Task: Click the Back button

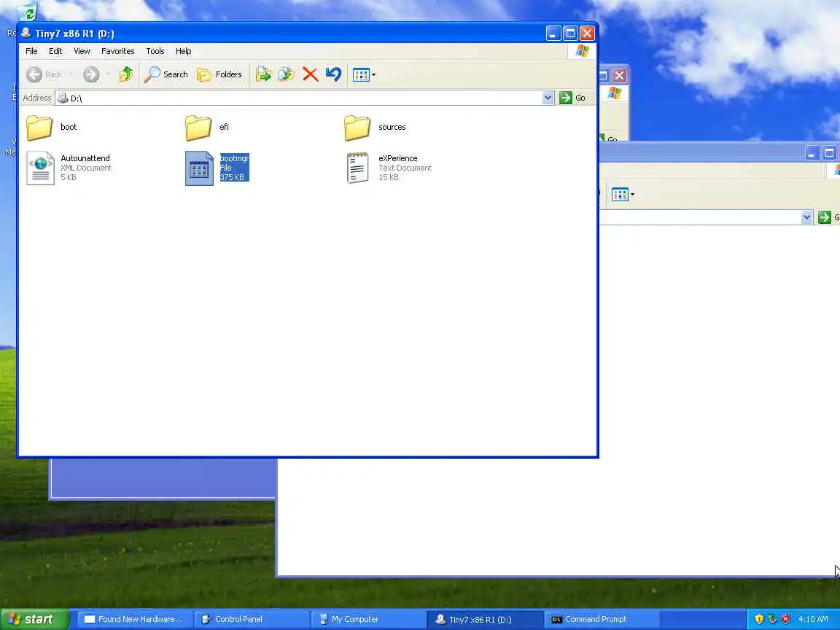Action: click(x=44, y=74)
